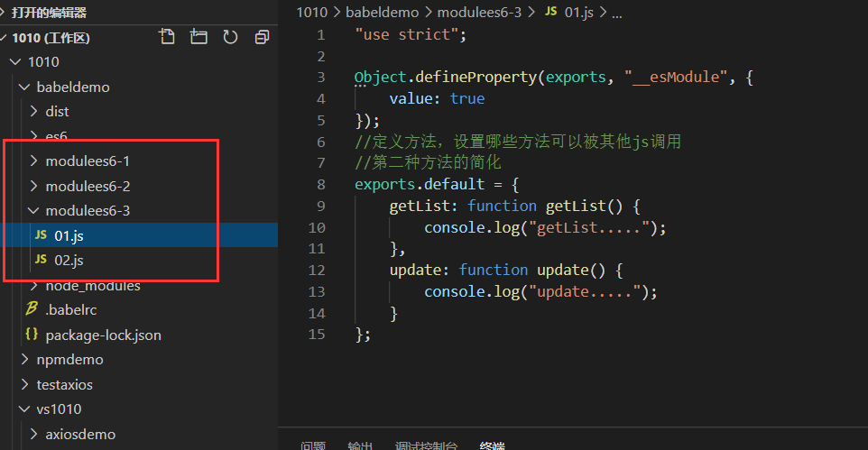The image size is (868, 450).
Task: Expand the dist folder chevron
Action: [33, 111]
